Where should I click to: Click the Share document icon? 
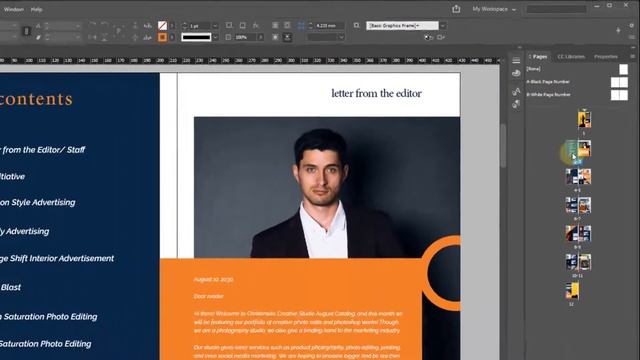[456, 9]
